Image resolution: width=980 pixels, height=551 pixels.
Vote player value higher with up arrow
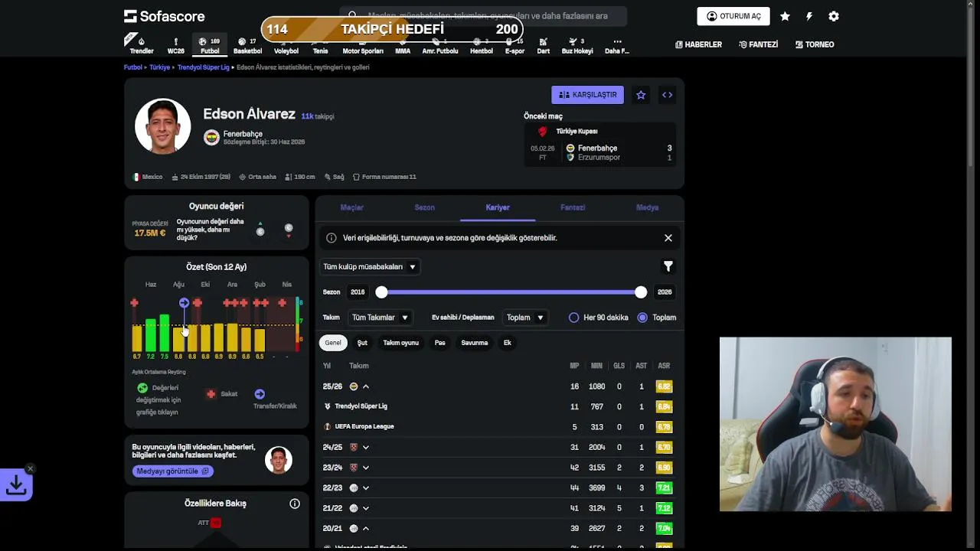click(x=260, y=229)
